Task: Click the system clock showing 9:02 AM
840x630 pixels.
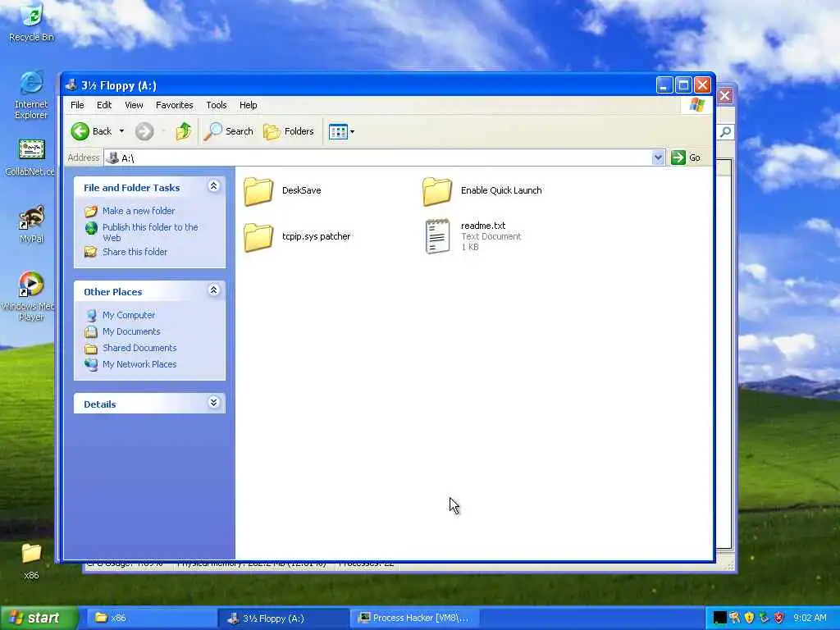Action: coord(810,618)
